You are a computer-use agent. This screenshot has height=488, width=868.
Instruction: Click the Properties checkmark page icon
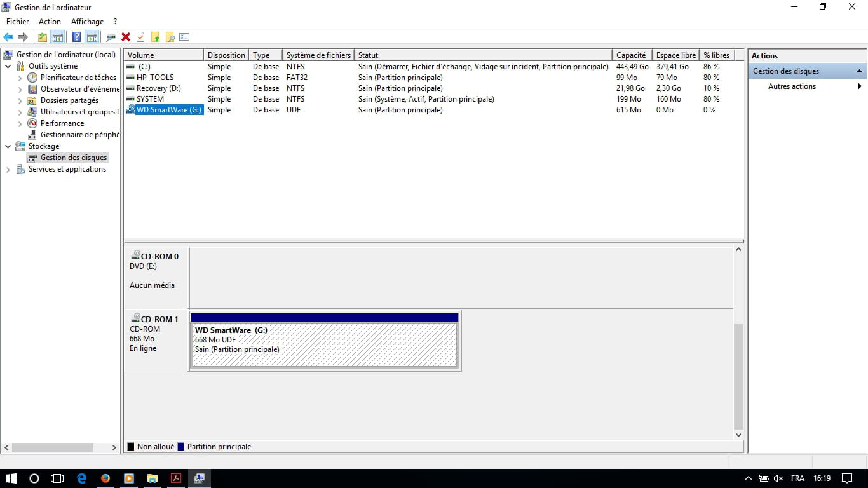point(140,37)
